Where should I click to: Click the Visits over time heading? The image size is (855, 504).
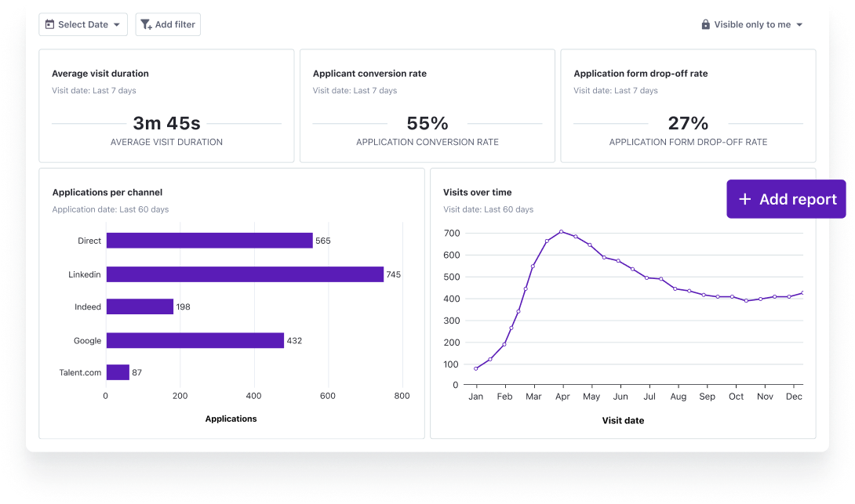tap(478, 192)
